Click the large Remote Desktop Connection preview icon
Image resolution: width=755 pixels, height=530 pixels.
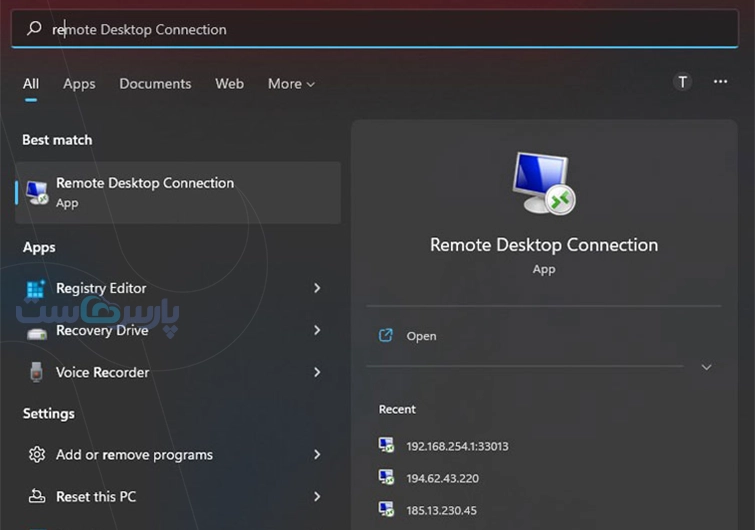click(x=544, y=183)
